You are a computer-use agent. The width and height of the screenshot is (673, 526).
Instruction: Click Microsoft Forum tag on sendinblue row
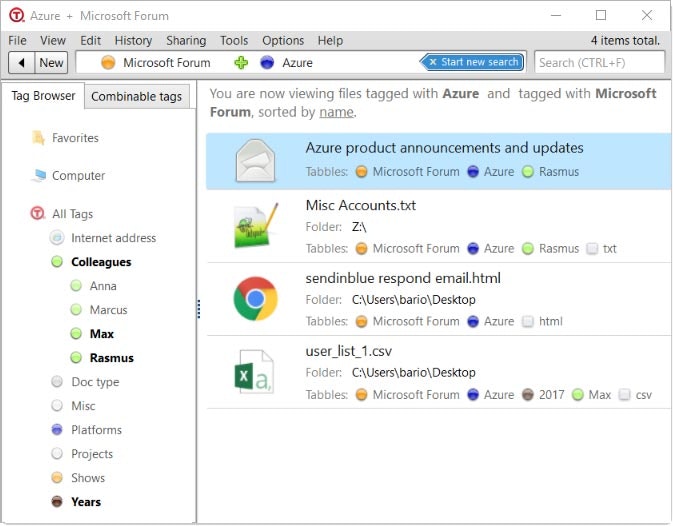[408, 321]
